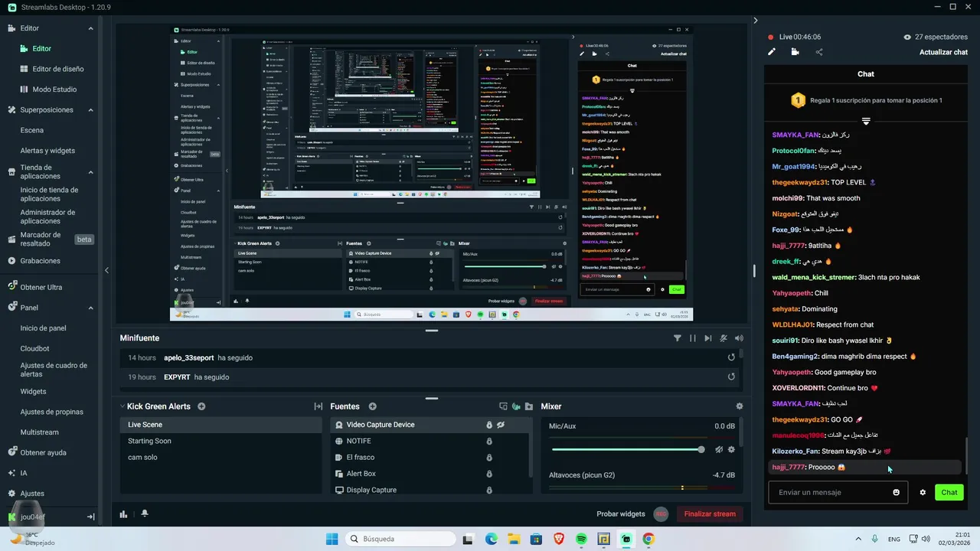
Task: Collapse the Panel sidebar group
Action: (90, 308)
